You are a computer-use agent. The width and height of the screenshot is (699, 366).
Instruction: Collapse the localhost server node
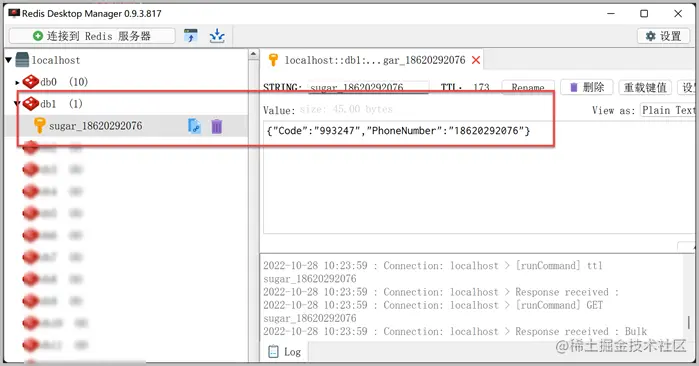pyautogui.click(x=8, y=60)
